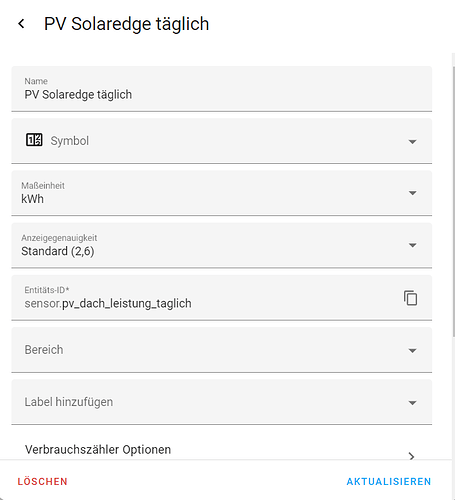Click the Label hinzufügen field
The image size is (455, 500).
(x=222, y=402)
